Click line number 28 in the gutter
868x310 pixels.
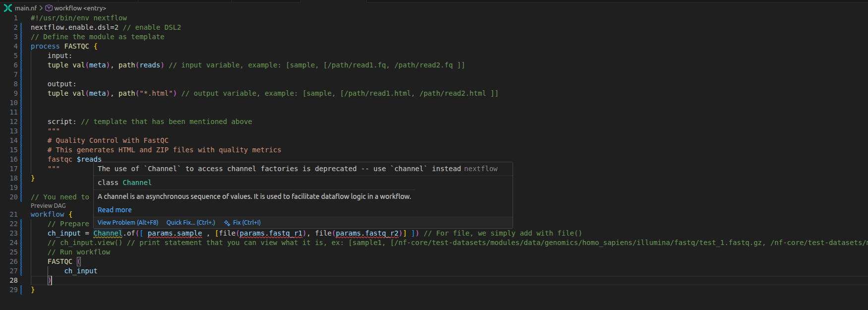13,280
